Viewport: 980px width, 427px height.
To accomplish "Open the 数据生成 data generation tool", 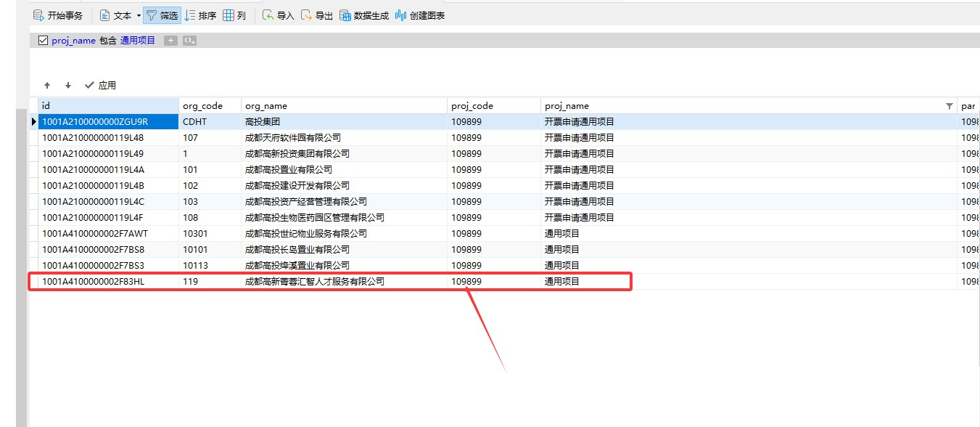I will (364, 15).
